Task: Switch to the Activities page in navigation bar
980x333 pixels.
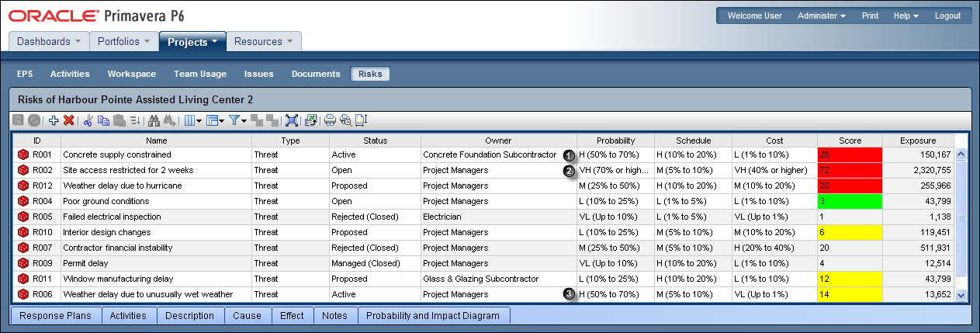Action: click(x=70, y=74)
